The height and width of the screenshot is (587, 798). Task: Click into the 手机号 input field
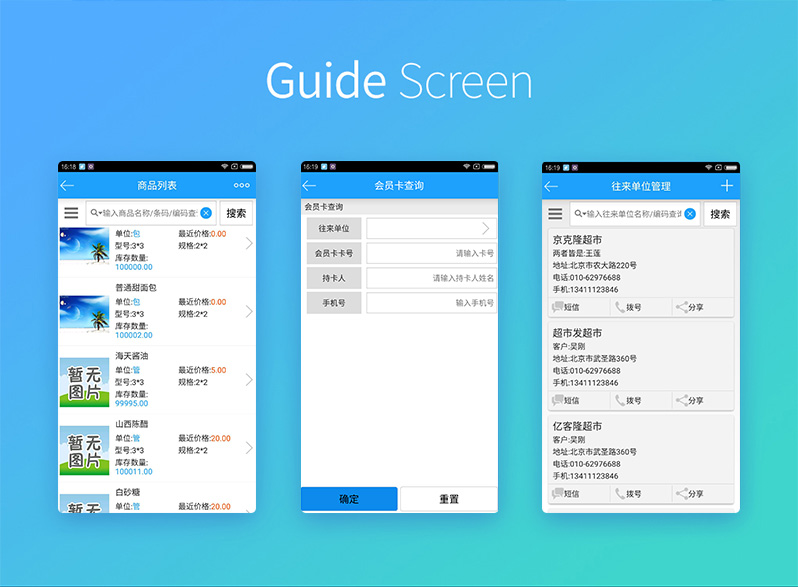[431, 303]
